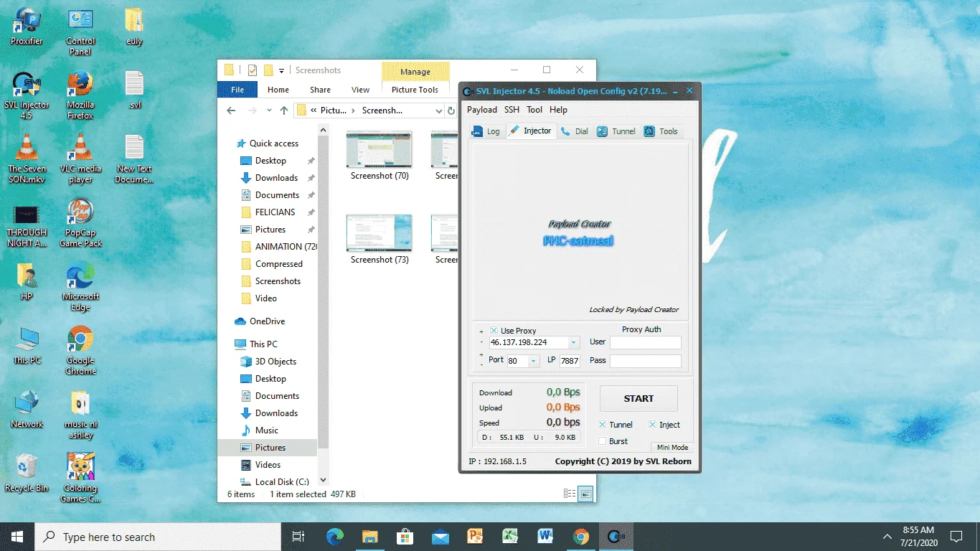Open the Tool menu in SVL Injector

pos(534,110)
